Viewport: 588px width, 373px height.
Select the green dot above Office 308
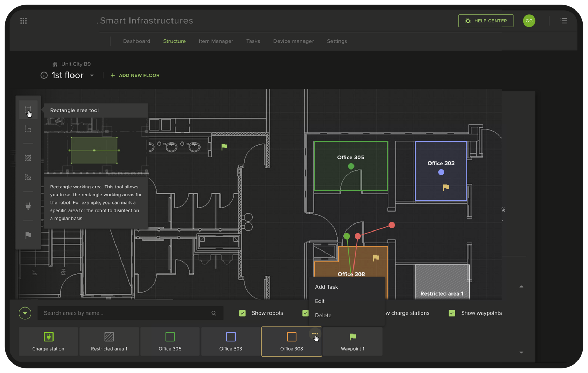(x=347, y=236)
